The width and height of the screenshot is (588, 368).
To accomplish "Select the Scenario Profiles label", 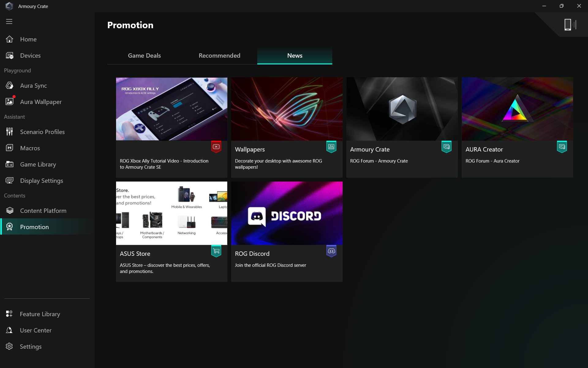I will tap(43, 132).
